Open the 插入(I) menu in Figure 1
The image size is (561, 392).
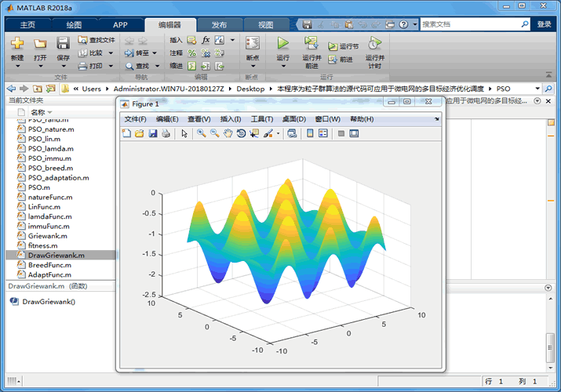click(231, 119)
